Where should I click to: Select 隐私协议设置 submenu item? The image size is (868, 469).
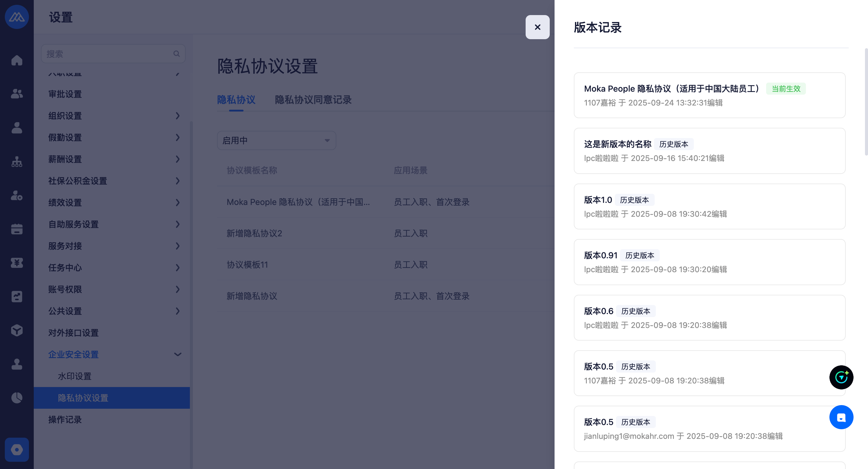click(112, 398)
